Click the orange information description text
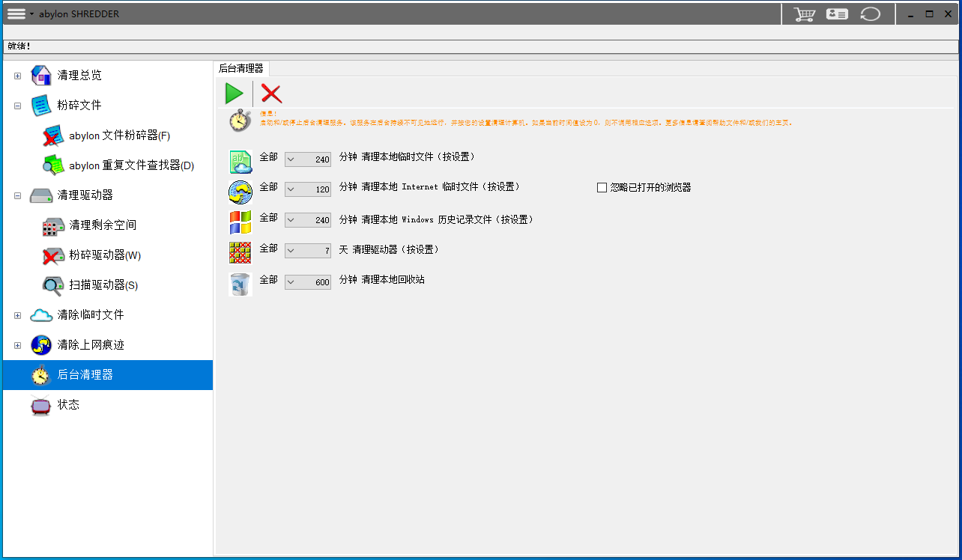The image size is (962, 560). point(526,122)
